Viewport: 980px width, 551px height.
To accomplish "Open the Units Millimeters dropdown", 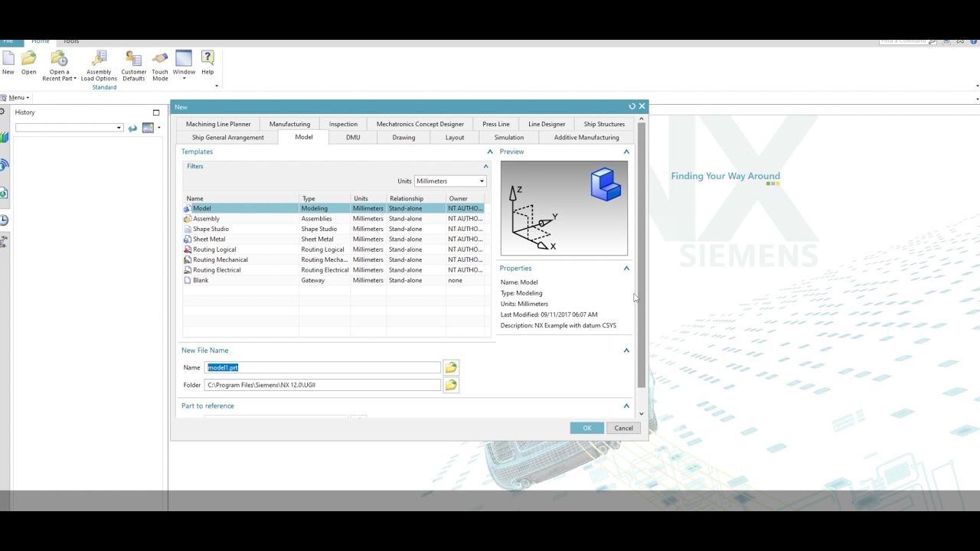I will (x=450, y=181).
